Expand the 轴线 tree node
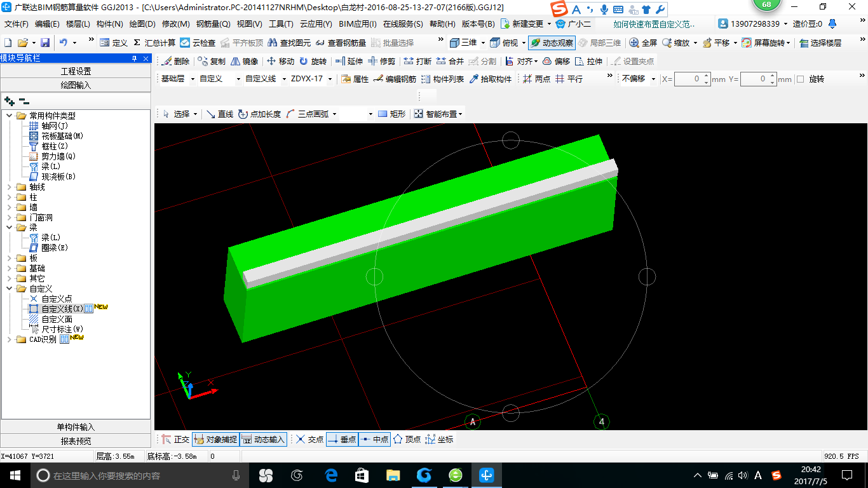This screenshot has height=488, width=868. click(x=10, y=187)
